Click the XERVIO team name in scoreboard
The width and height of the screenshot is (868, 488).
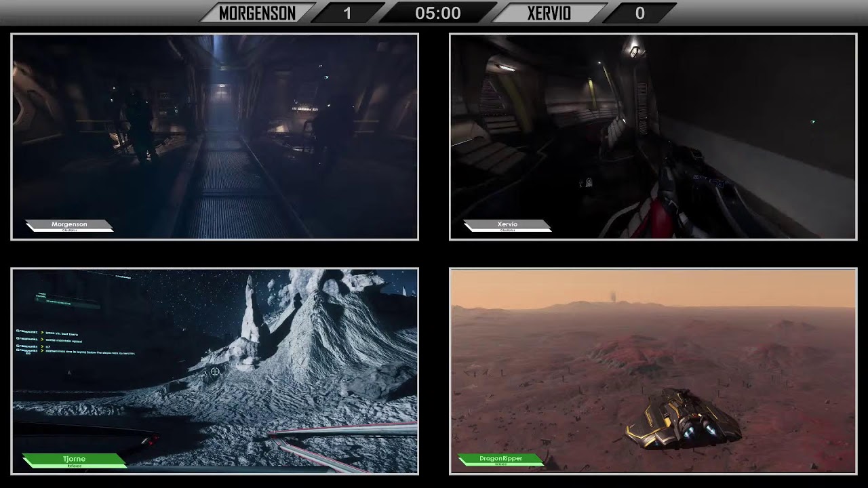click(x=549, y=13)
